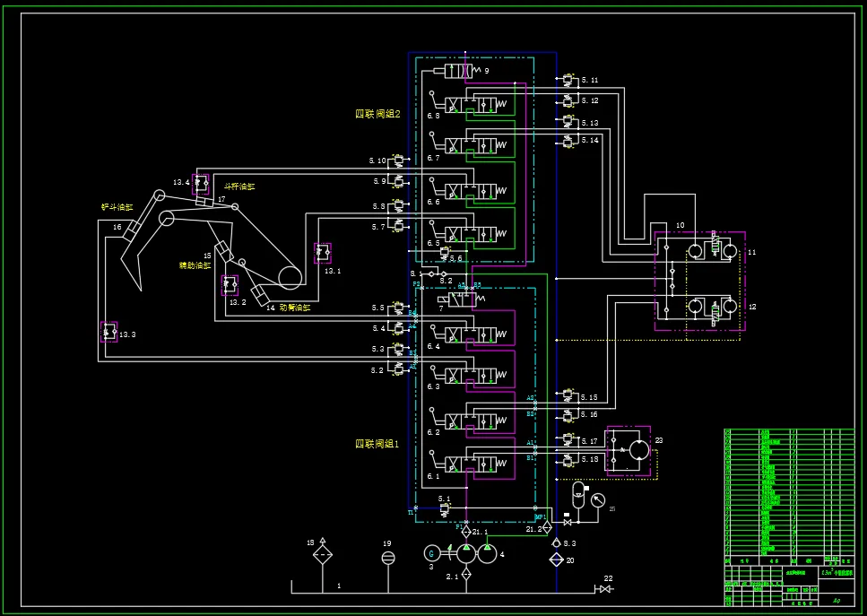The image size is (867, 616).
Task: Select relief valve symbol 5.15
Action: point(568,395)
